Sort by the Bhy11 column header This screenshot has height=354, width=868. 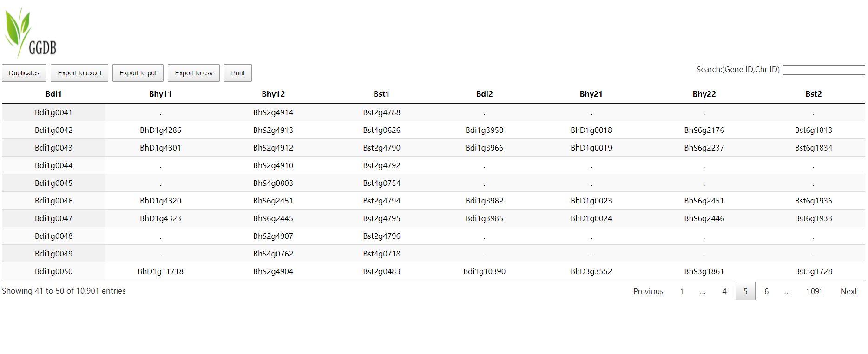[160, 94]
